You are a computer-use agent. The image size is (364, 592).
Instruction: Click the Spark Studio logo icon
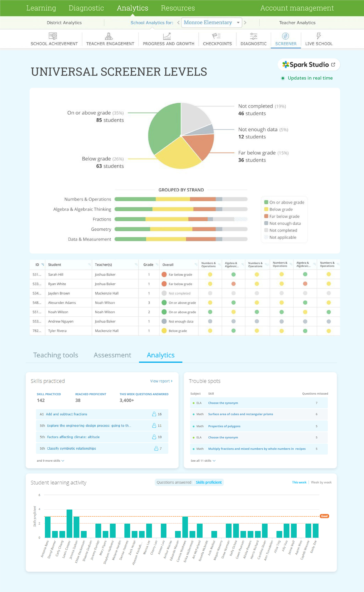[x=286, y=64]
